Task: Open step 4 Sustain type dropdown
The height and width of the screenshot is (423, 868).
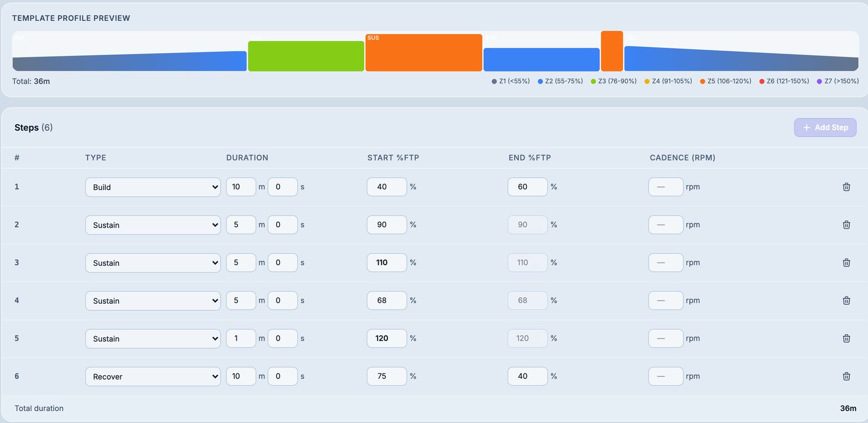Action: [x=153, y=301]
